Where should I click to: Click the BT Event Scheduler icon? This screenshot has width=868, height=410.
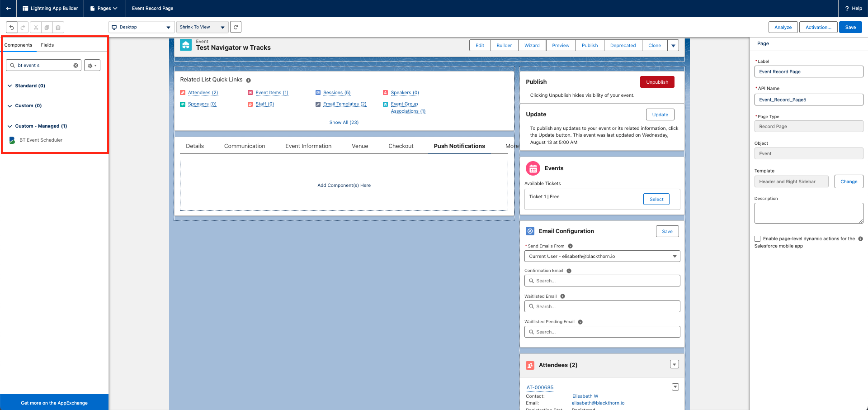pos(12,140)
